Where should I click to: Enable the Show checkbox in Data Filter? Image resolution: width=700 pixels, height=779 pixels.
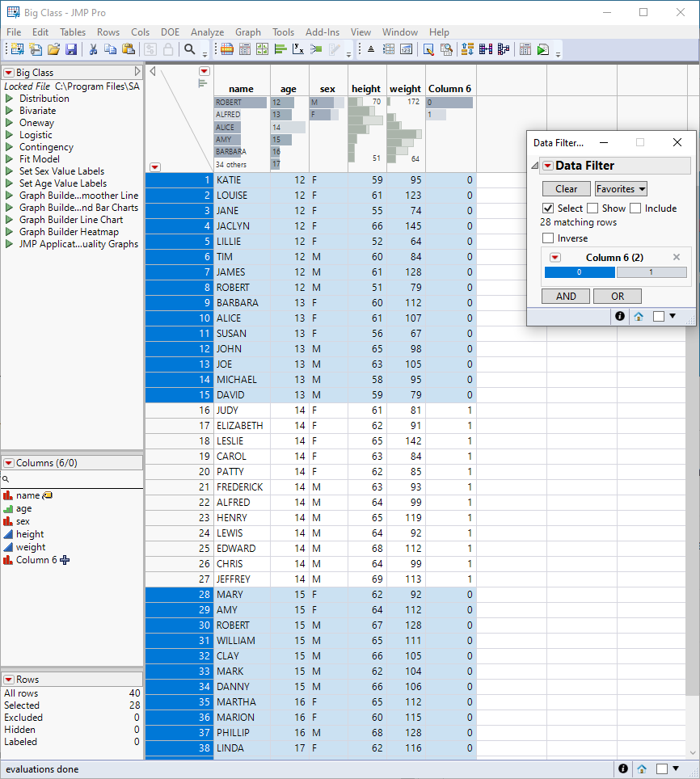pos(592,208)
